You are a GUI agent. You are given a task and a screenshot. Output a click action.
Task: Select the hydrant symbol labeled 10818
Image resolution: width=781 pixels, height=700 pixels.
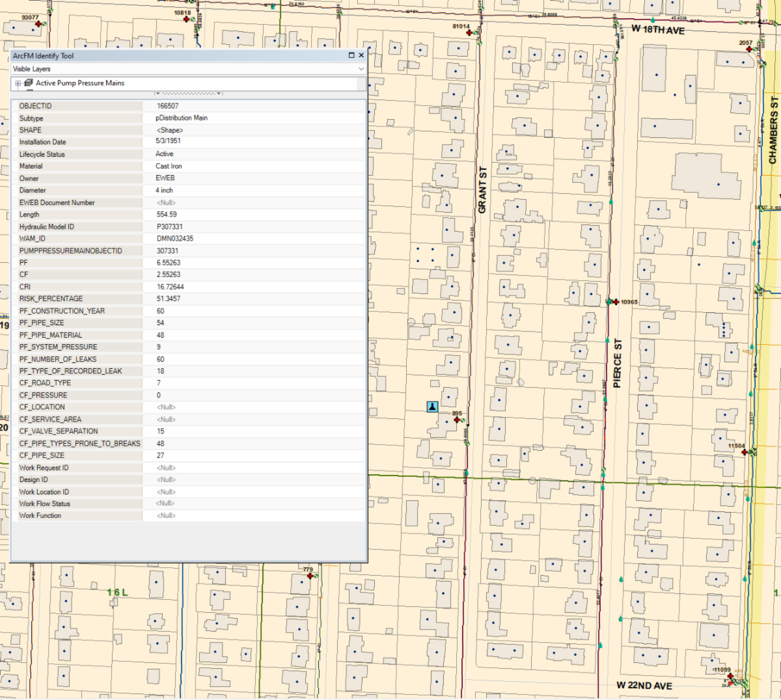click(186, 19)
